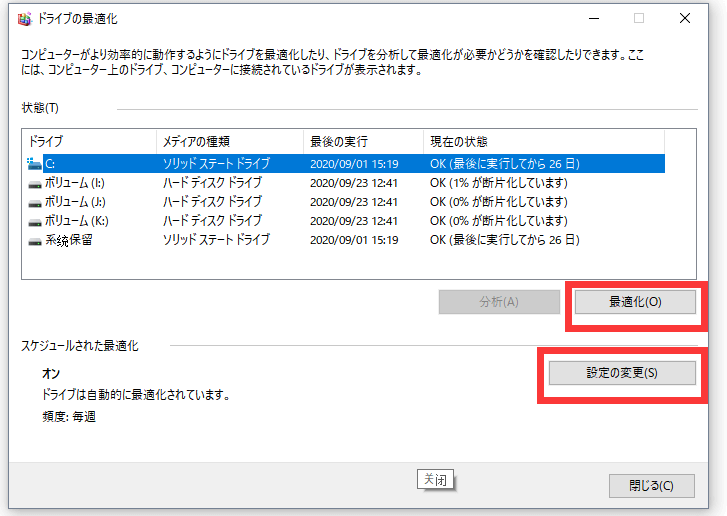Image resolution: width=727 pixels, height=516 pixels.
Task: Click ソリッド ステート ドライブ for C:
Action: (x=216, y=164)
